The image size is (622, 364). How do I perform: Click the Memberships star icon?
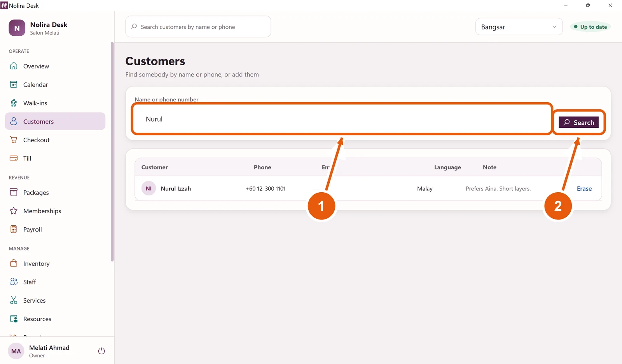coord(14,211)
